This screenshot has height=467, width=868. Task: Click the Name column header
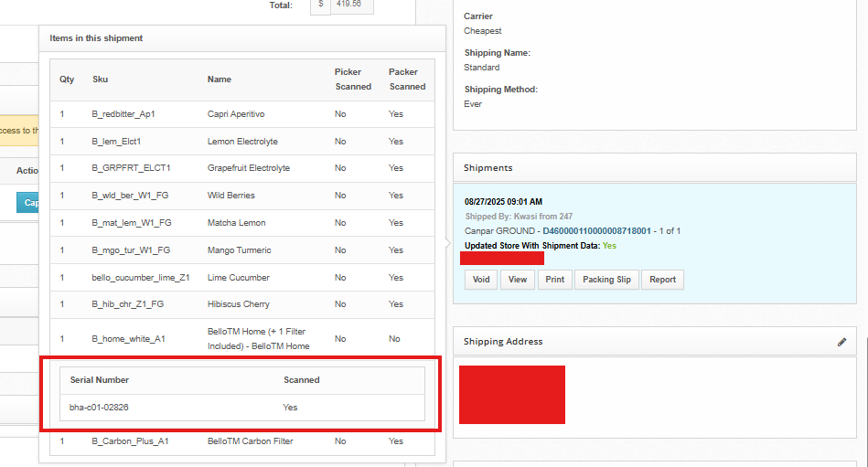point(220,80)
